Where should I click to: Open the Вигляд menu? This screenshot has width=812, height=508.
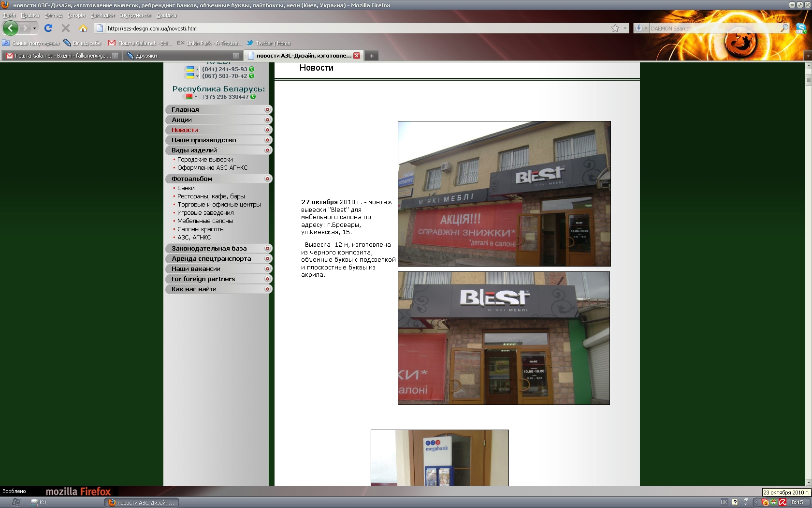pyautogui.click(x=53, y=15)
